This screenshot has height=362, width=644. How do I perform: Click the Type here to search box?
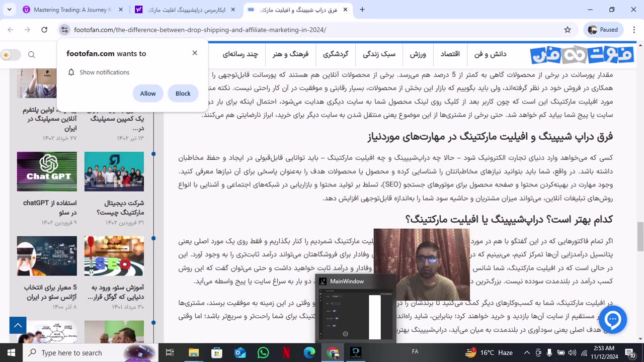[91, 353]
